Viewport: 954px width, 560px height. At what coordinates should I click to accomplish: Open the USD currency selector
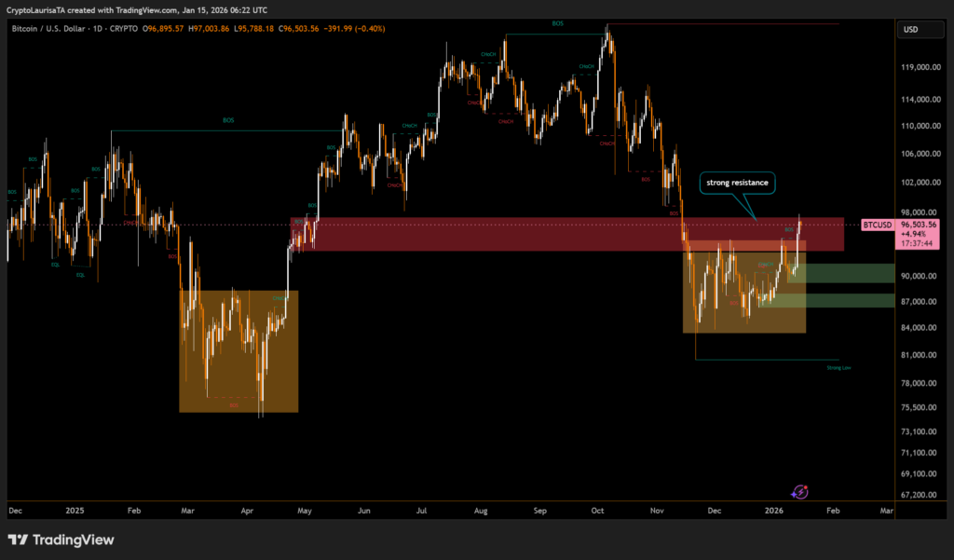[x=911, y=30]
